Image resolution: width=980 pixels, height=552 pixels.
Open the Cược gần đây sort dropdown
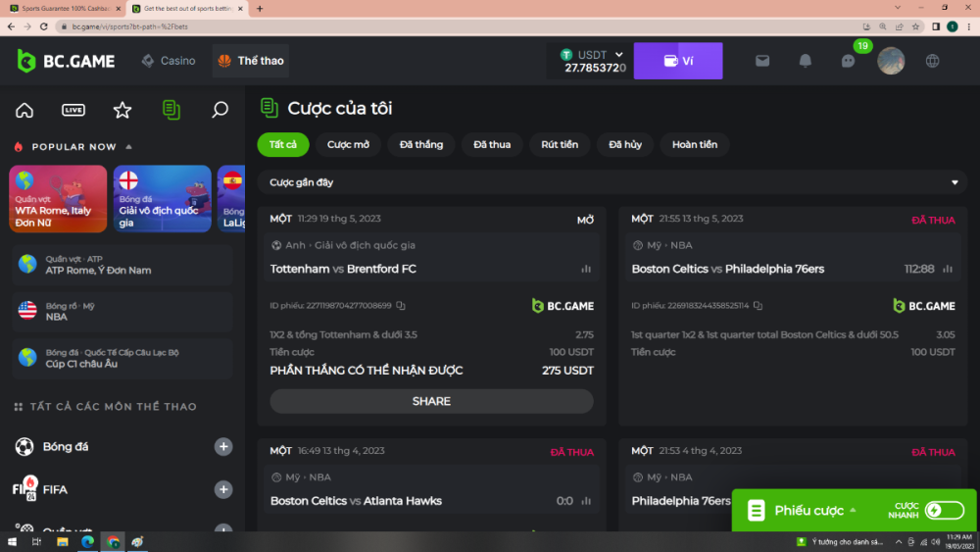[x=955, y=182]
